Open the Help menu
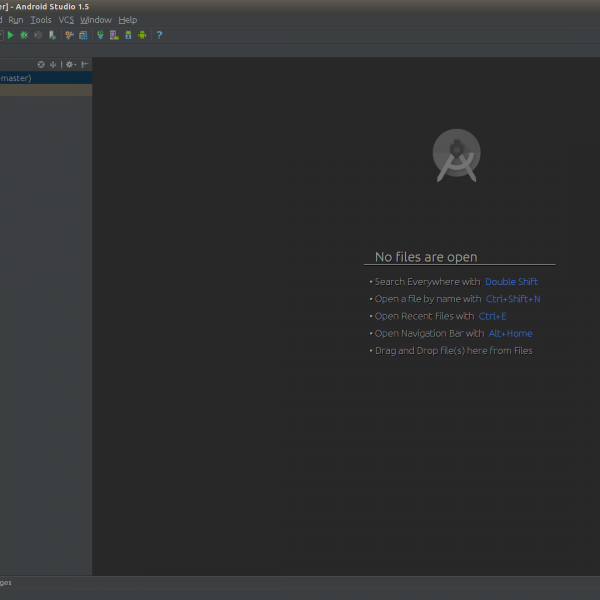This screenshot has width=600, height=600. click(x=128, y=20)
